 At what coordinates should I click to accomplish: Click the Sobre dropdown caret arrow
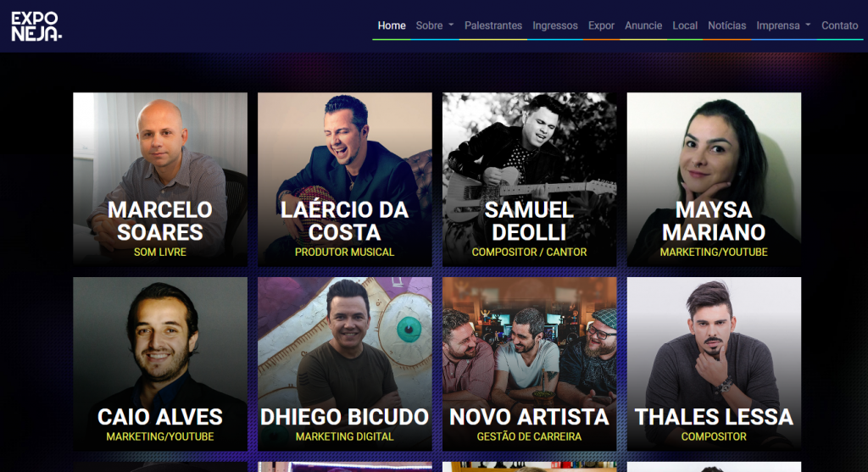[451, 25]
